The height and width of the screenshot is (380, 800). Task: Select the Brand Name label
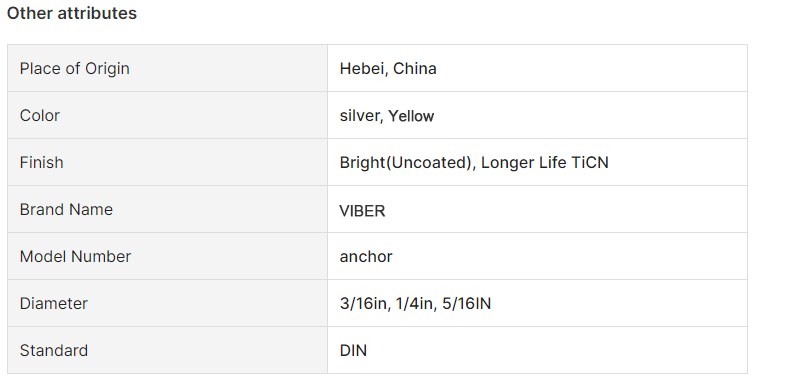[x=66, y=209]
